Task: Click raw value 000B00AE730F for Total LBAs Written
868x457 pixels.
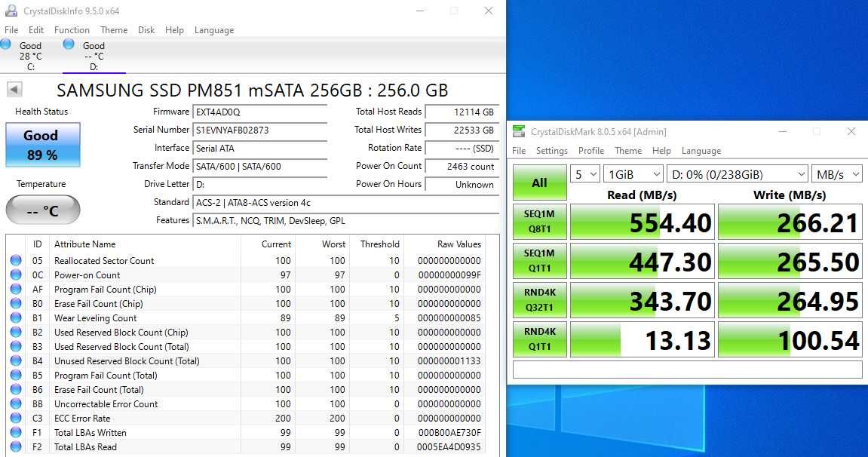Action: pyautogui.click(x=449, y=433)
